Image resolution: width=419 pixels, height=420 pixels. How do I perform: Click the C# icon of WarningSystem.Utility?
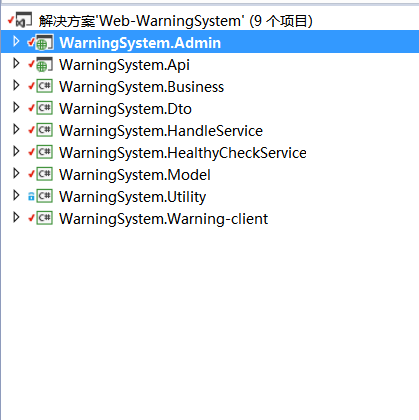tap(44, 196)
